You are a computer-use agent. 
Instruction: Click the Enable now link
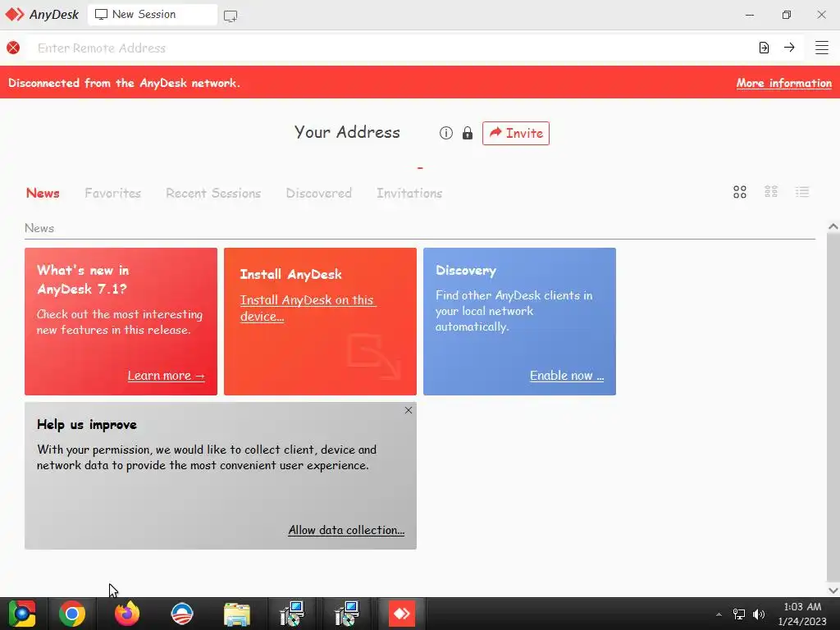567,376
